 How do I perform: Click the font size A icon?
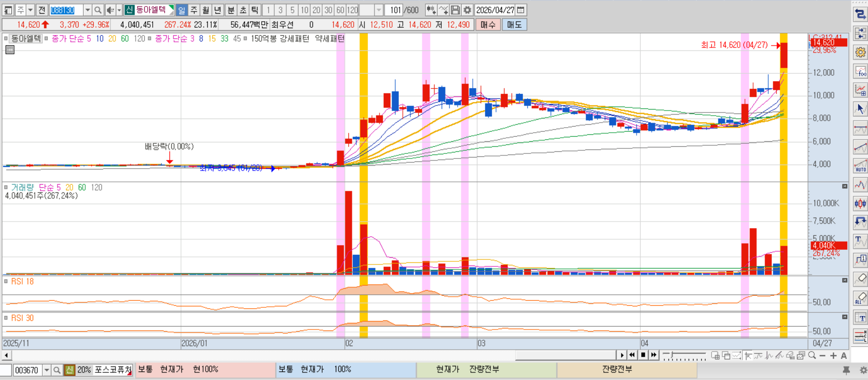tap(843, 356)
